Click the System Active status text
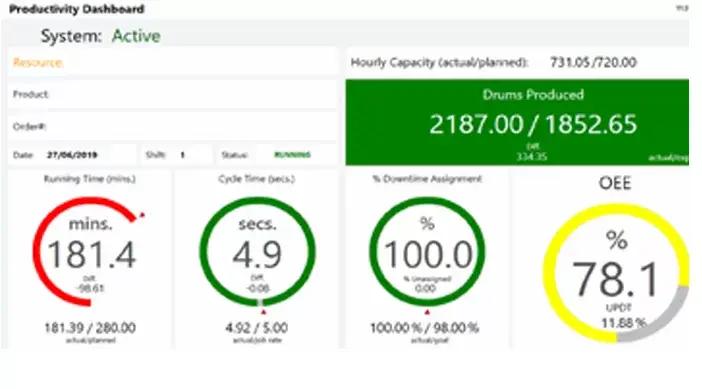Image resolution: width=702 pixels, height=389 pixels. point(101,36)
